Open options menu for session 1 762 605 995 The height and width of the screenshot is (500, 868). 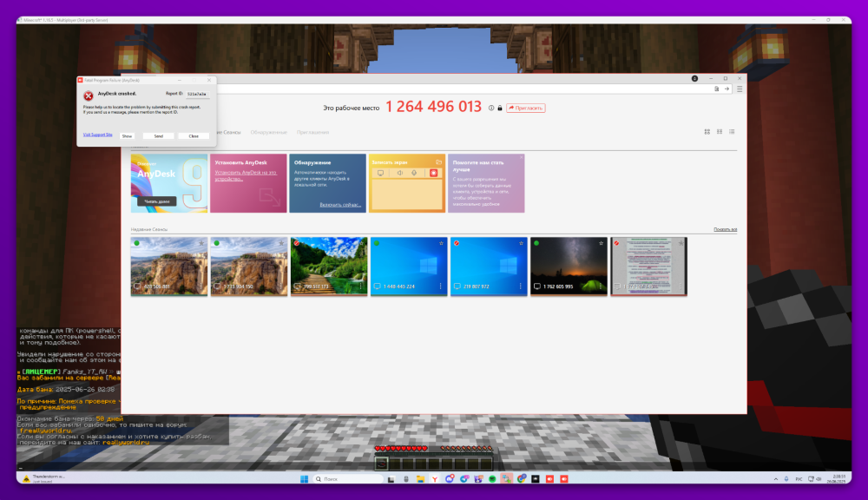(x=601, y=286)
